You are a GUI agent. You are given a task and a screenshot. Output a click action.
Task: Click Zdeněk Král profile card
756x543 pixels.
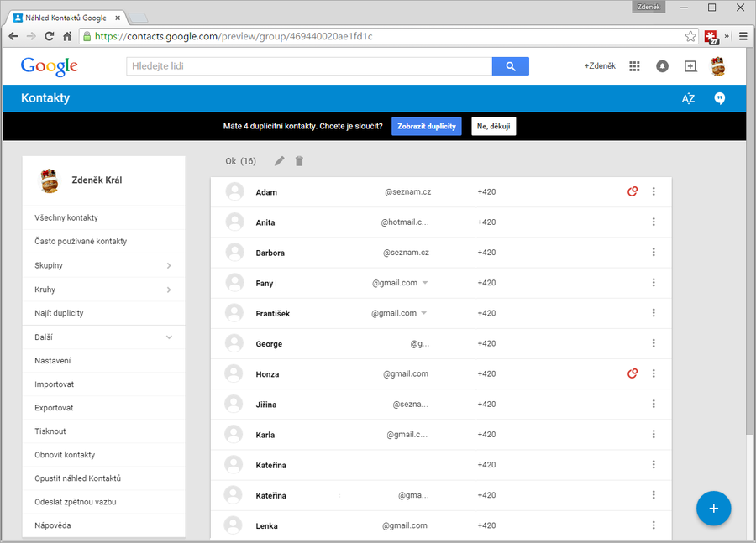(103, 180)
